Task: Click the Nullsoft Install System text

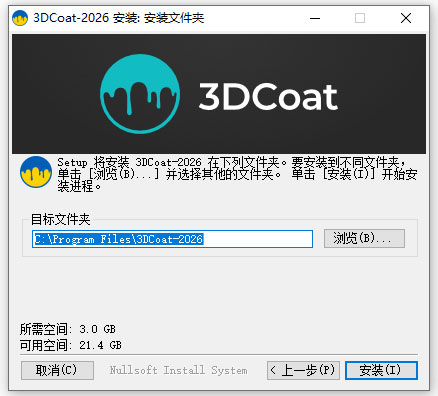Action: (179, 370)
